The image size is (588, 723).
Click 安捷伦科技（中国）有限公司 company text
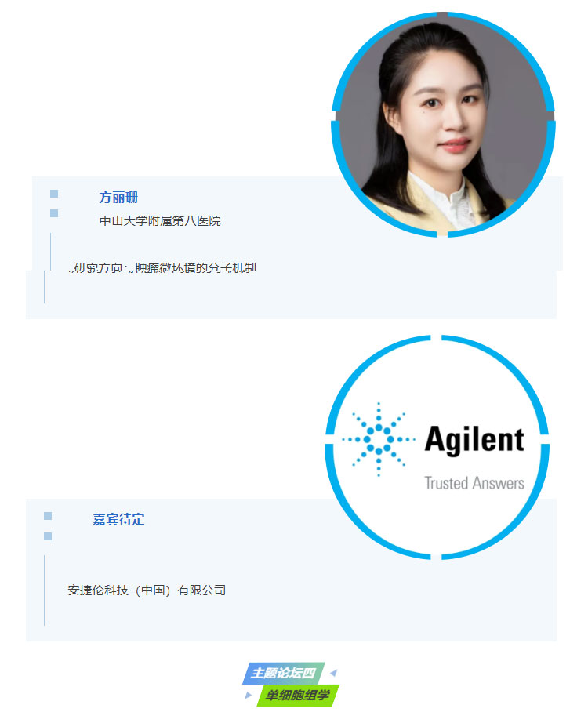(147, 590)
